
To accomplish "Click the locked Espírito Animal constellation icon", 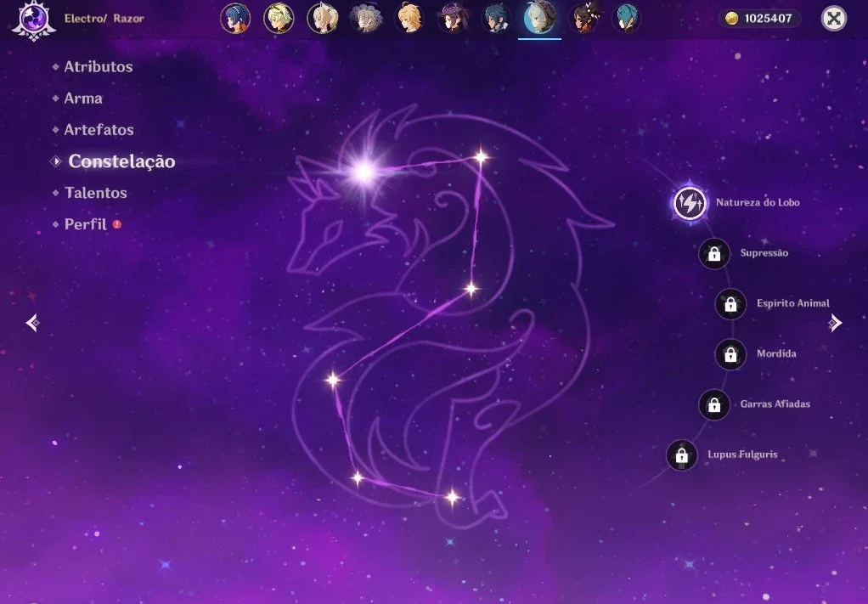I will (730, 304).
